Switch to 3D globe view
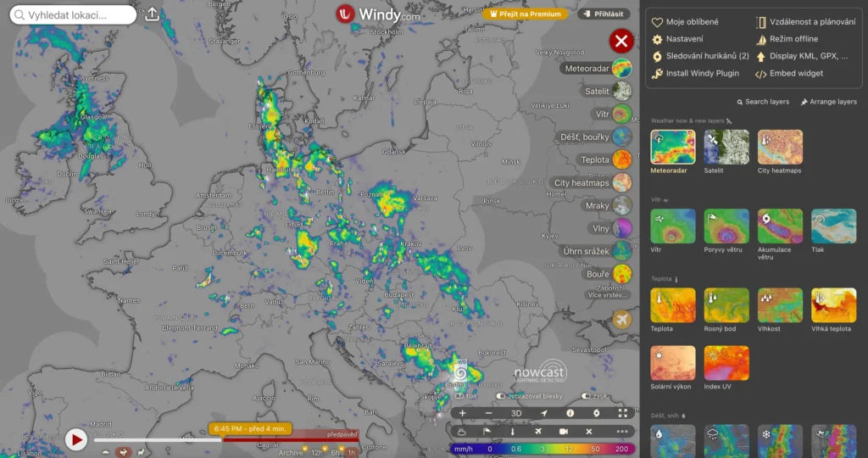868x458 pixels. click(516, 413)
